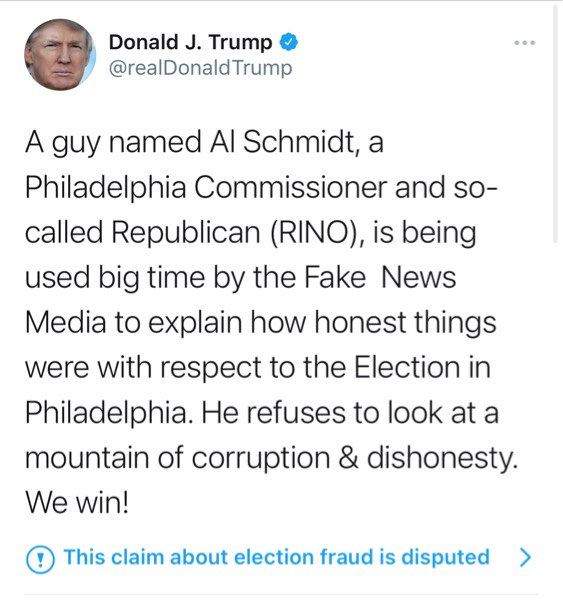Viewport: 563px width, 600px height.
Task: Click the ampersand before "dishonesty"
Action: [x=348, y=458]
